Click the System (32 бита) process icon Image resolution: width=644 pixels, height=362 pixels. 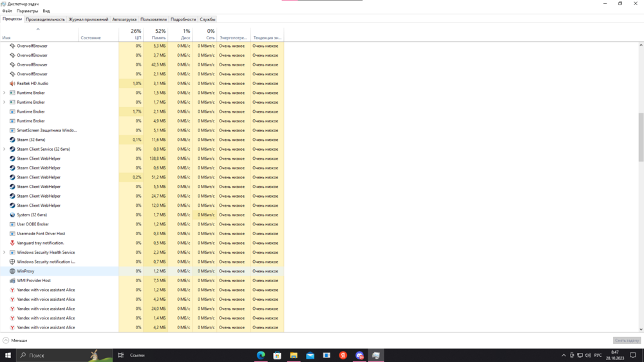tap(12, 215)
